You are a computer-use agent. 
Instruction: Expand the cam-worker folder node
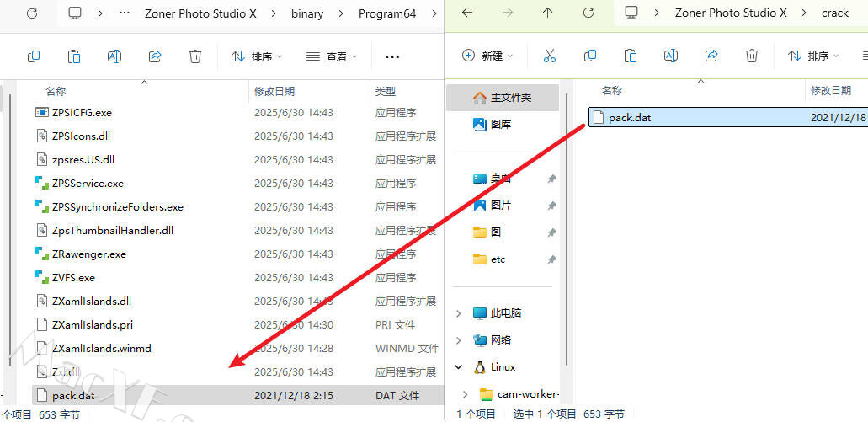pos(466,394)
